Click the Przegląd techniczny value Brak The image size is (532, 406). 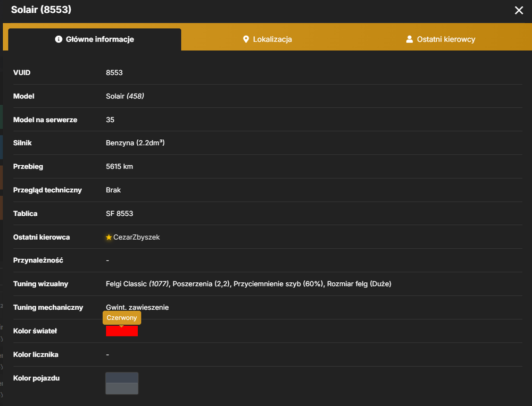(x=113, y=190)
